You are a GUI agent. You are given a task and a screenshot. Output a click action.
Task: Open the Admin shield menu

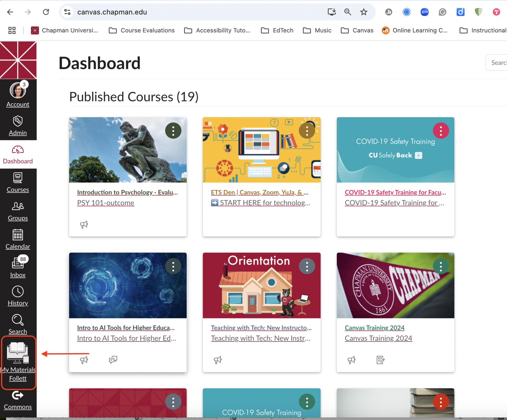tap(18, 126)
